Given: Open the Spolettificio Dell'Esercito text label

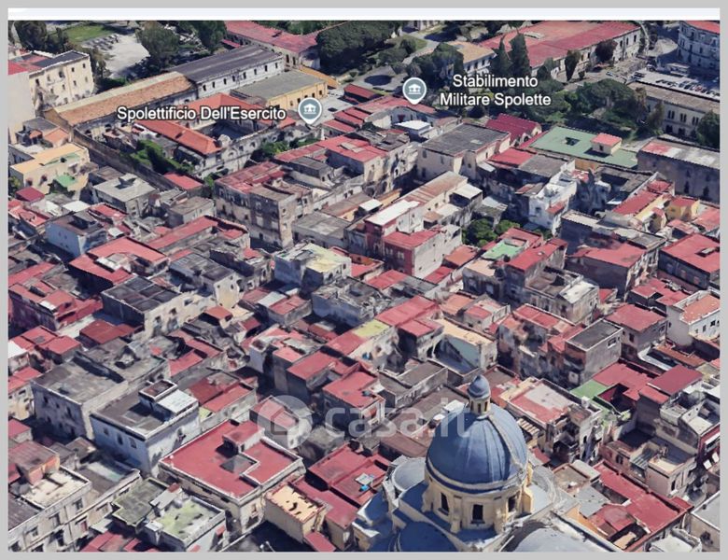Looking at the screenshot, I should click(201, 114).
